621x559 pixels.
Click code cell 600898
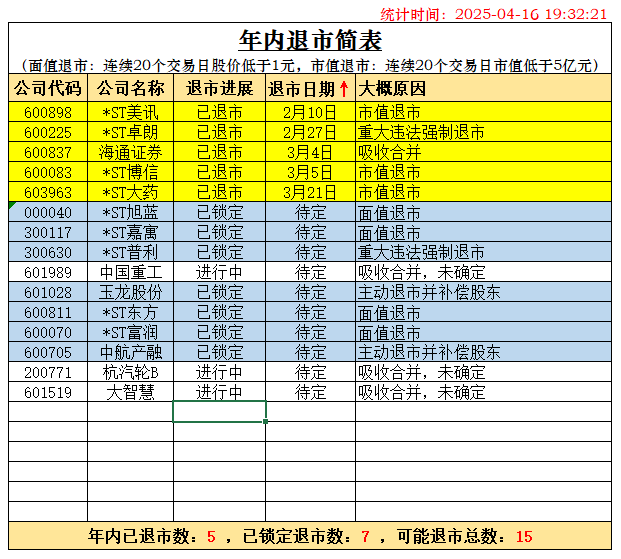[x=48, y=112]
